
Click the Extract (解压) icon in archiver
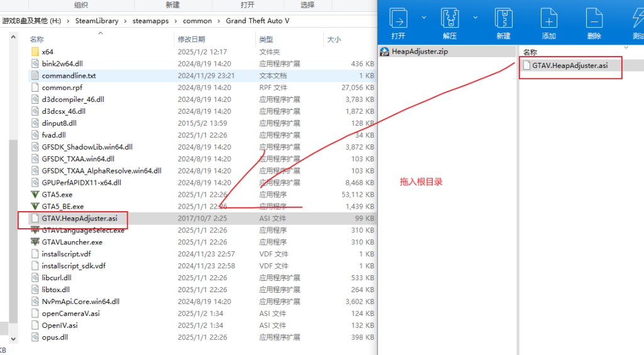pyautogui.click(x=450, y=18)
